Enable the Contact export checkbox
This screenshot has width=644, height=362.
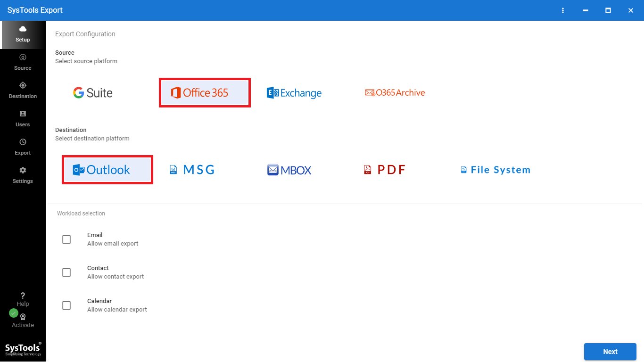[x=66, y=272]
